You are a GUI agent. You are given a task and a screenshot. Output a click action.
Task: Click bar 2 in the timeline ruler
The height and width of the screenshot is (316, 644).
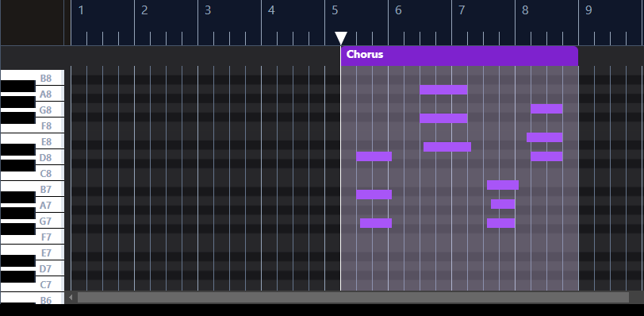coord(144,10)
